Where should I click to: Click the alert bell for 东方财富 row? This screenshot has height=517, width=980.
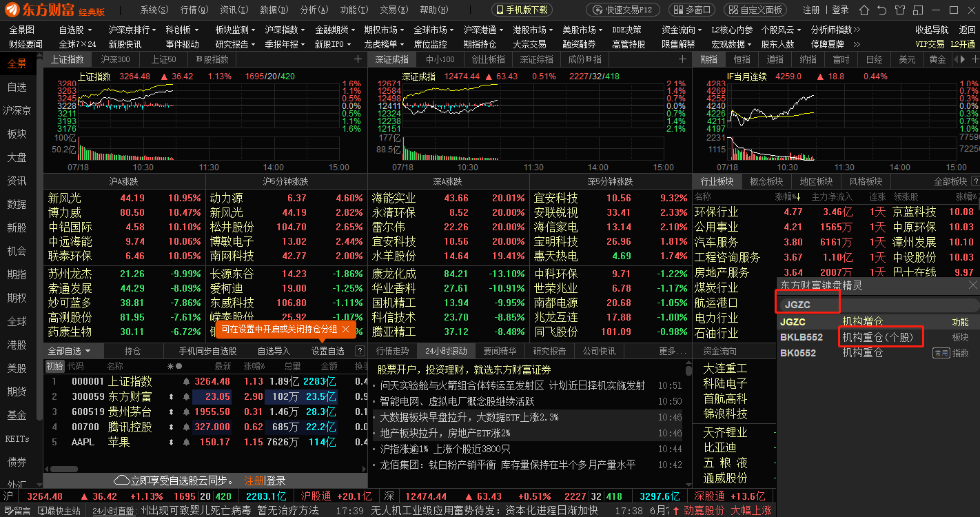click(x=185, y=396)
